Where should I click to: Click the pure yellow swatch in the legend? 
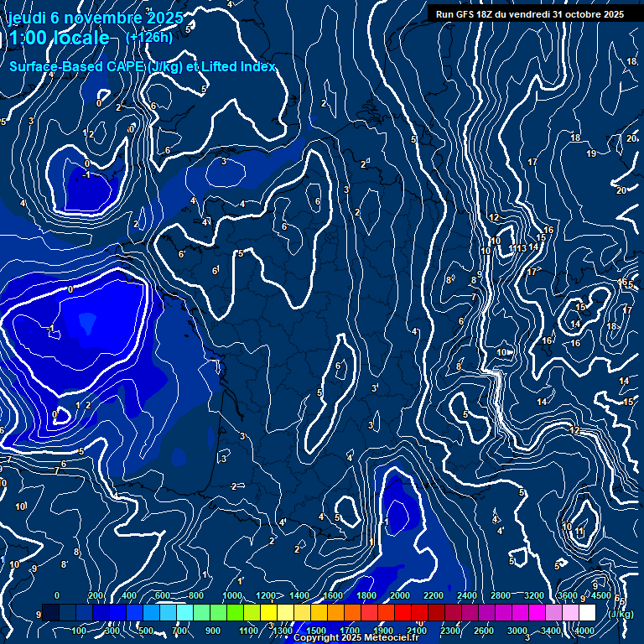[x=268, y=612]
